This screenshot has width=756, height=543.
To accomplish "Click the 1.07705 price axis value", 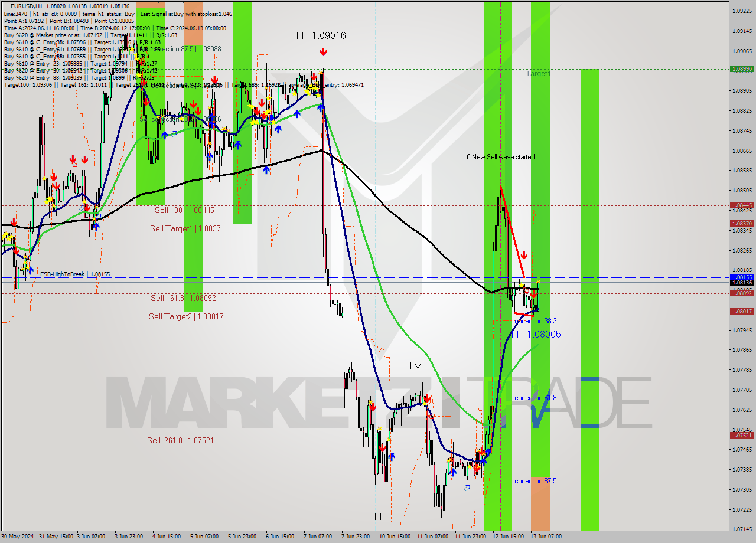I will pos(742,390).
